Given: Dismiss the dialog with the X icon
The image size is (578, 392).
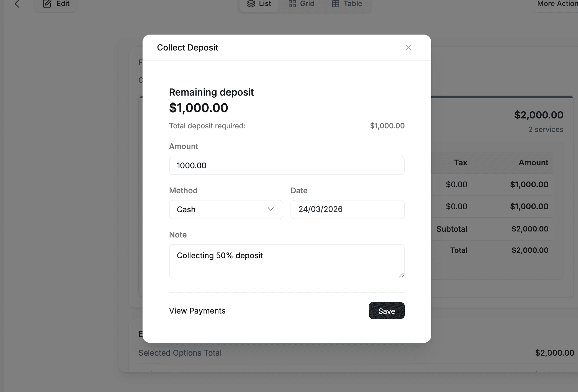Looking at the screenshot, I should point(408,47).
